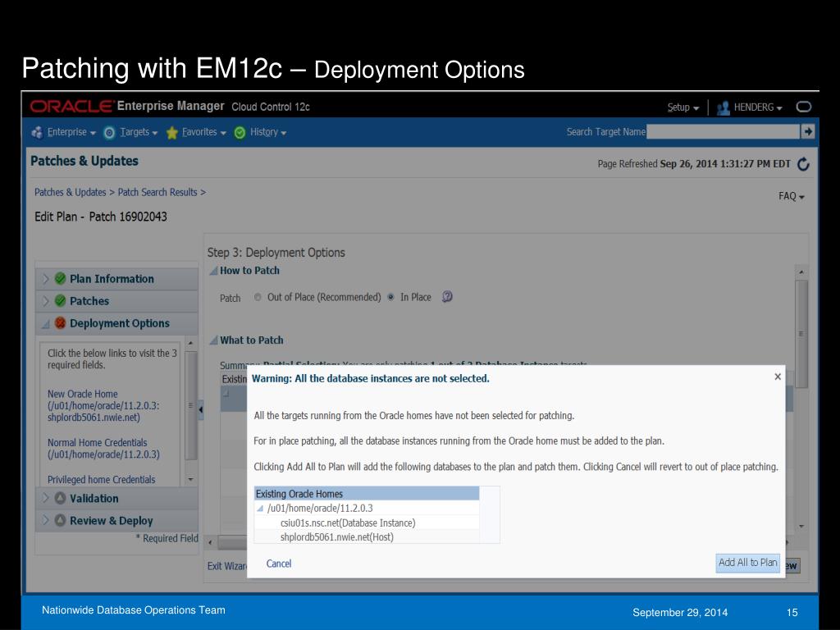Go to Patches & Updates breadcrumb
840x630 pixels.
(71, 192)
